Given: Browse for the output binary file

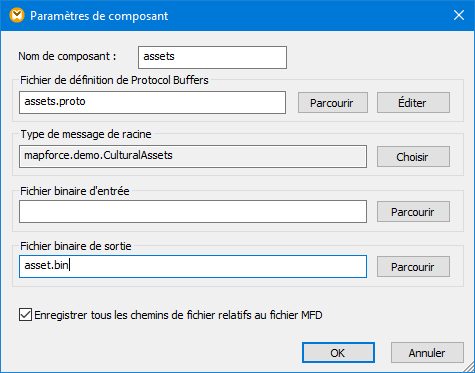Looking at the screenshot, I should tap(413, 267).
